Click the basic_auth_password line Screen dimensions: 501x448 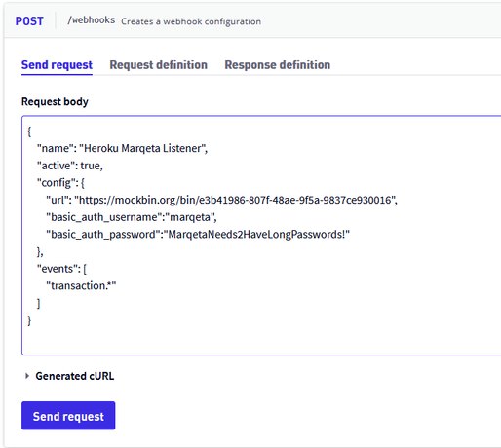point(198,235)
